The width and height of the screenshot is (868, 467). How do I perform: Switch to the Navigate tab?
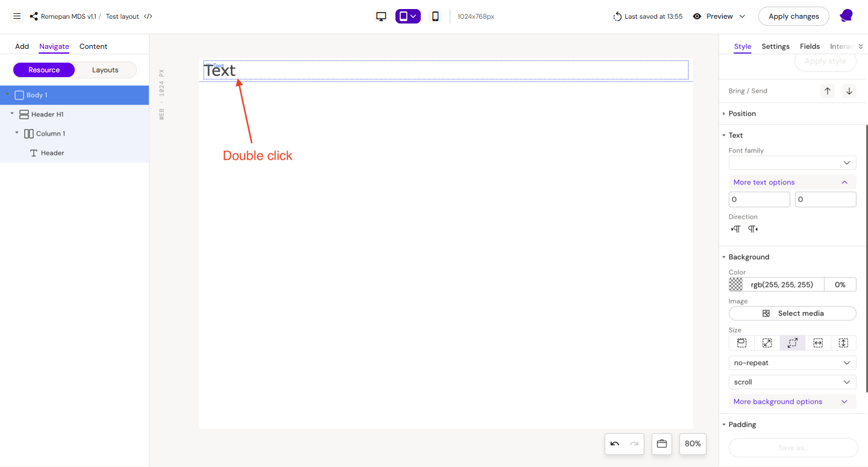pos(54,46)
